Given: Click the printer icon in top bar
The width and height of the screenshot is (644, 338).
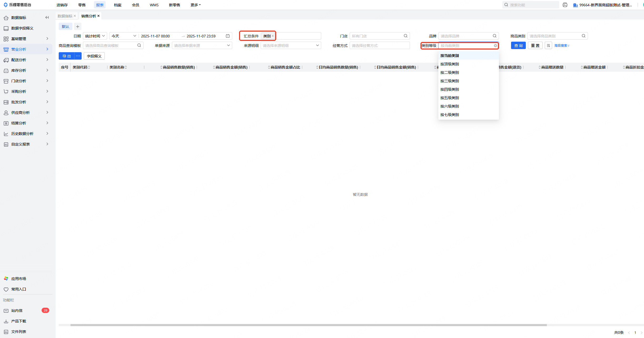Looking at the screenshot, I should [x=565, y=5].
